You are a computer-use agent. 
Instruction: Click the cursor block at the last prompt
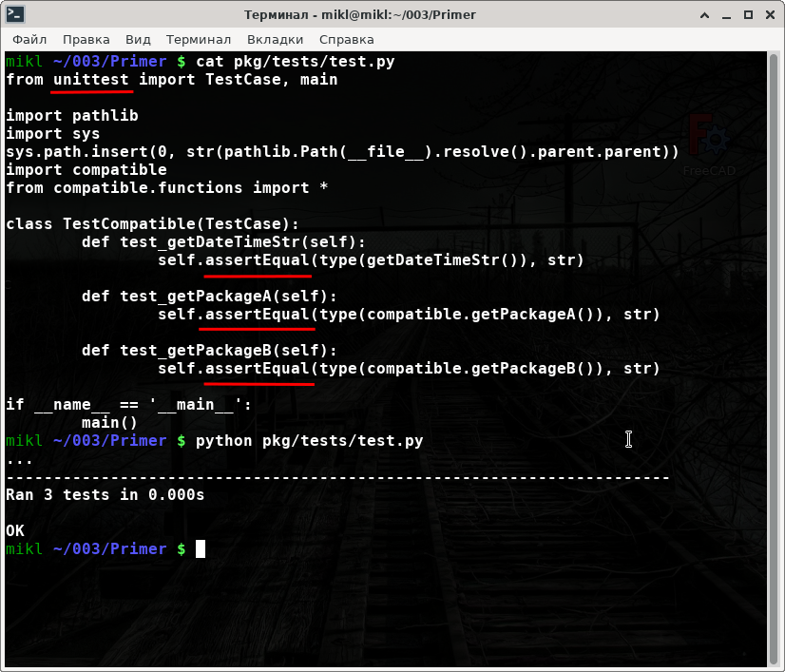pyautogui.click(x=201, y=549)
